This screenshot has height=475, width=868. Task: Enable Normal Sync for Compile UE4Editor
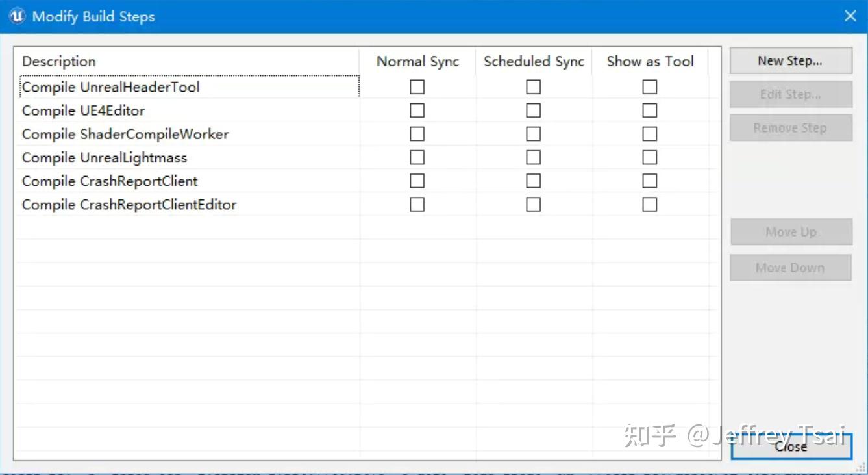pos(417,110)
